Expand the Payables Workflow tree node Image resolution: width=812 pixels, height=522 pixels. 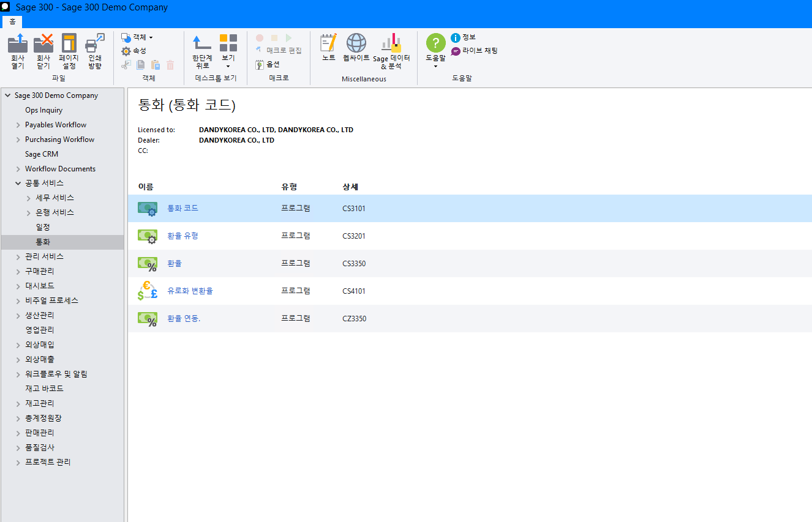coord(18,125)
